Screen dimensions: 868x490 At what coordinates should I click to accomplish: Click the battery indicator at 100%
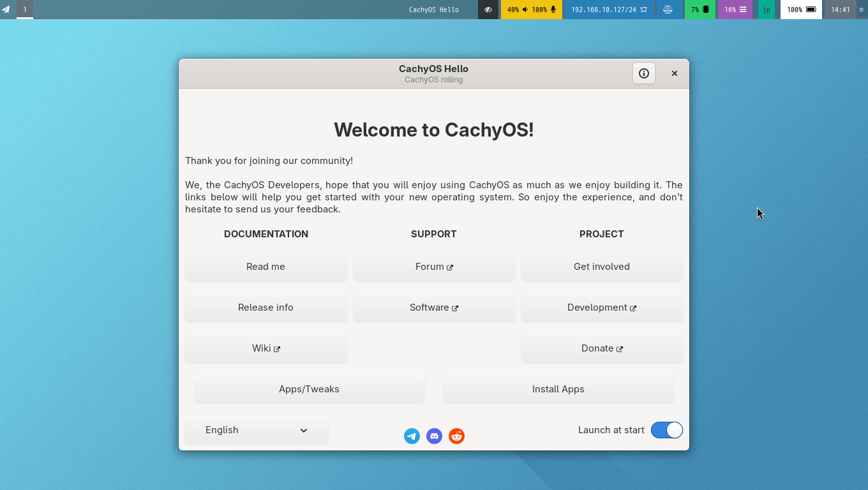coord(801,10)
